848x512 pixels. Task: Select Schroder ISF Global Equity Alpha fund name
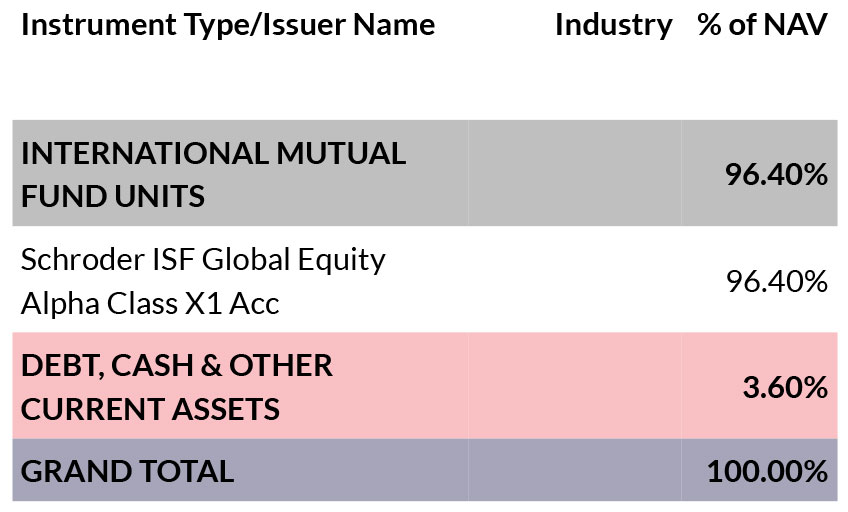point(203,281)
